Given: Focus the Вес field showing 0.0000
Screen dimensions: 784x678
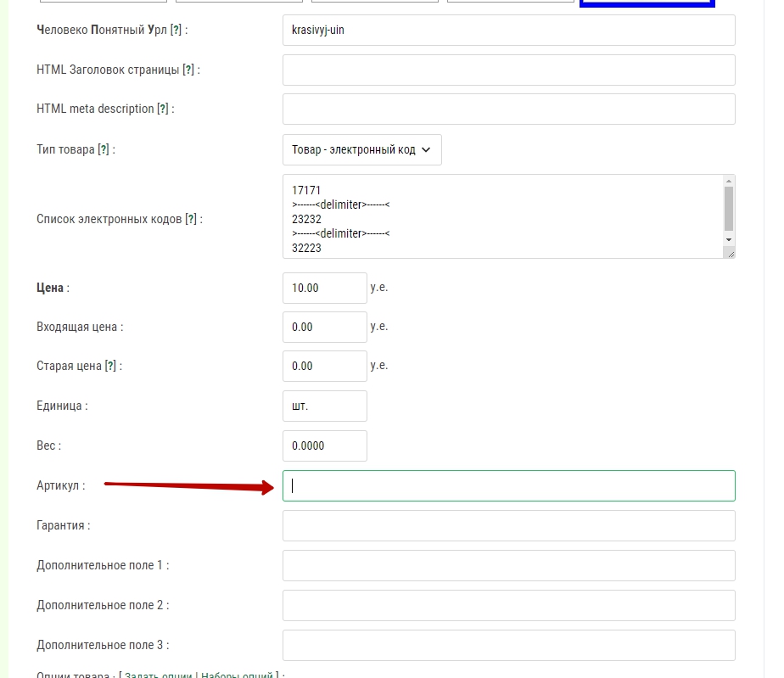Looking at the screenshot, I should pos(324,445).
